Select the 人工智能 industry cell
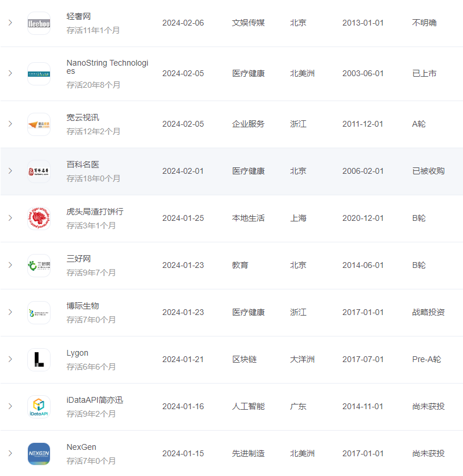The width and height of the screenshot is (463, 476). pos(248,406)
